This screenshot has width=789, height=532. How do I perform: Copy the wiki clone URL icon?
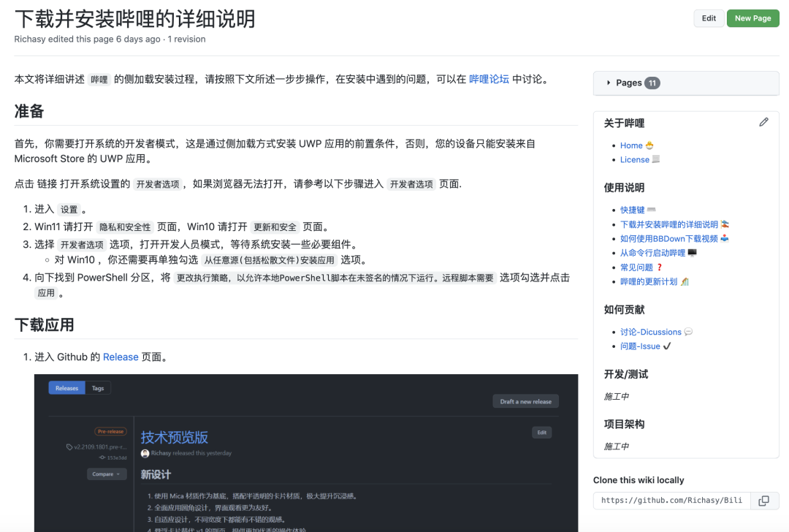point(763,501)
